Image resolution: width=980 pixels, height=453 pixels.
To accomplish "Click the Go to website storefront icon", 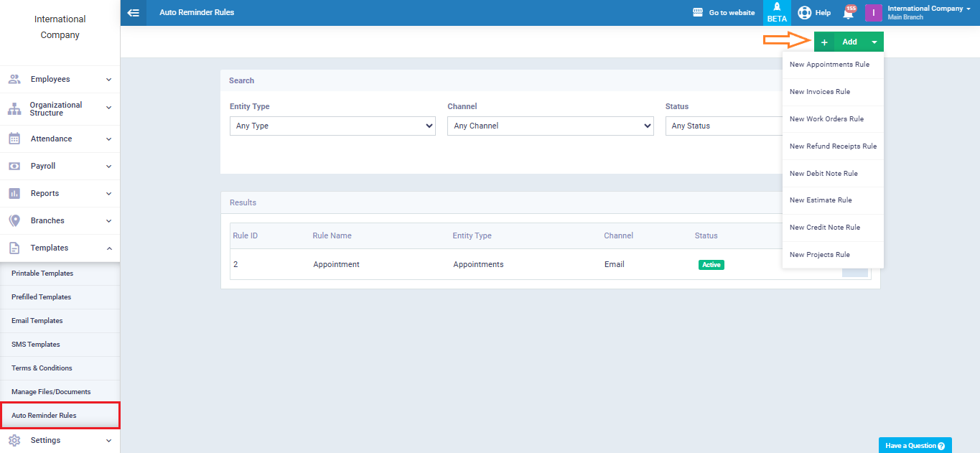I will [x=697, y=12].
